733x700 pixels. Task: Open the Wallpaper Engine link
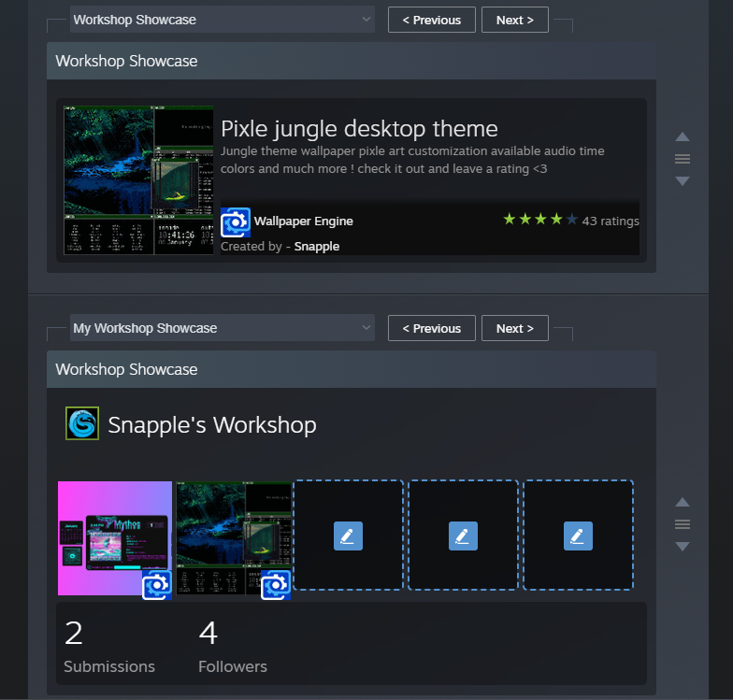[x=303, y=221]
